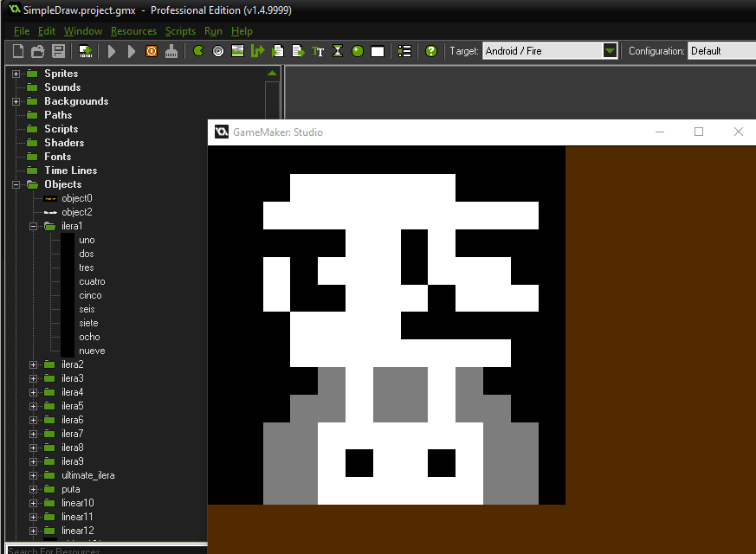756x554 pixels.
Task: Select object2 in the Objects tree
Action: tap(77, 212)
